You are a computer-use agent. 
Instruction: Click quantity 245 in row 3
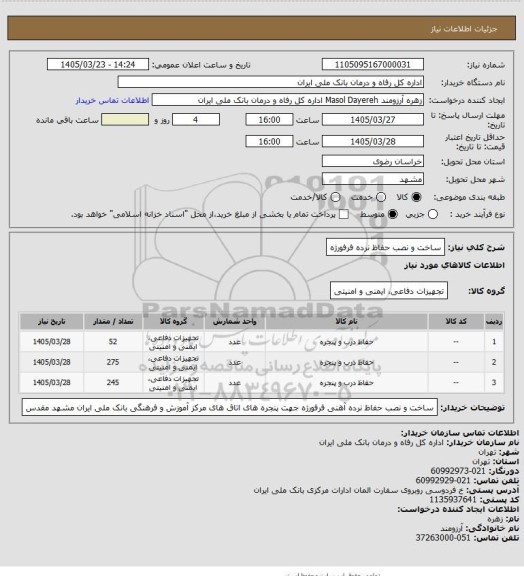pos(113,383)
